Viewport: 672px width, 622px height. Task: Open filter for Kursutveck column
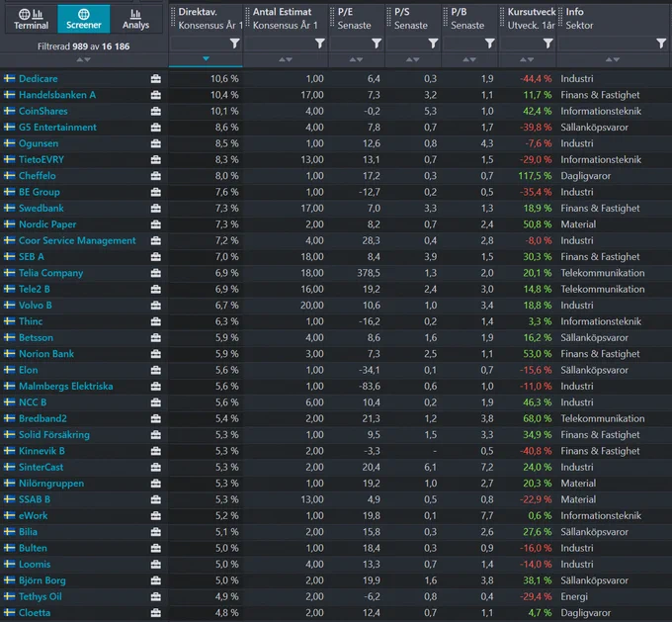547,44
